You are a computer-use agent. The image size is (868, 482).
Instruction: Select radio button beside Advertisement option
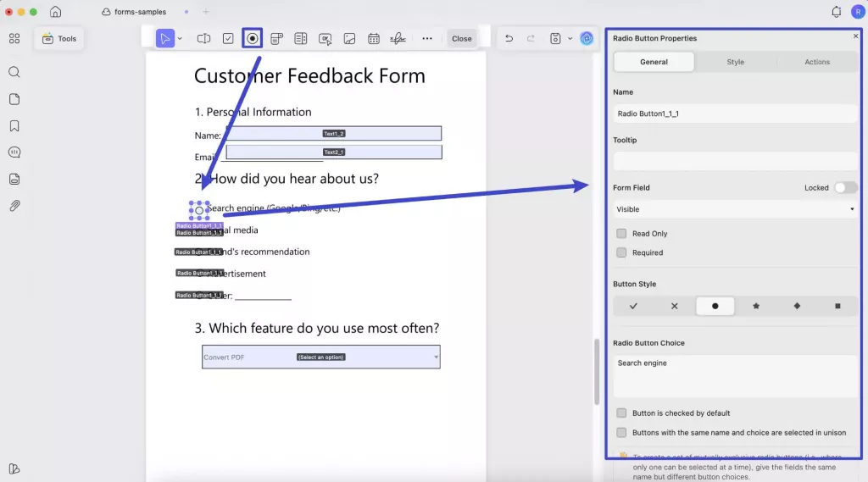[198, 273]
